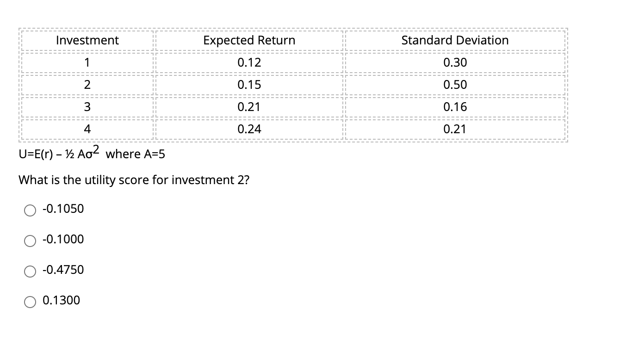Click the row for Investment 3
This screenshot has height=346, width=644.
tap(87, 107)
